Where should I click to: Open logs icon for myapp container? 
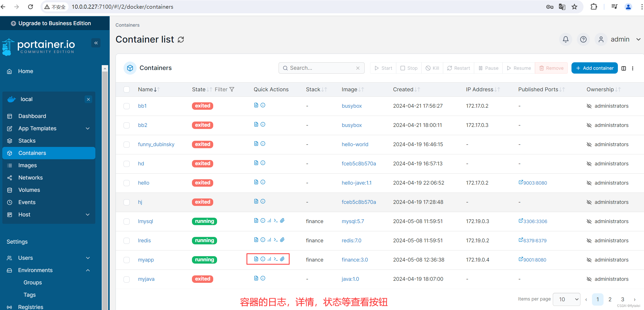(x=256, y=259)
